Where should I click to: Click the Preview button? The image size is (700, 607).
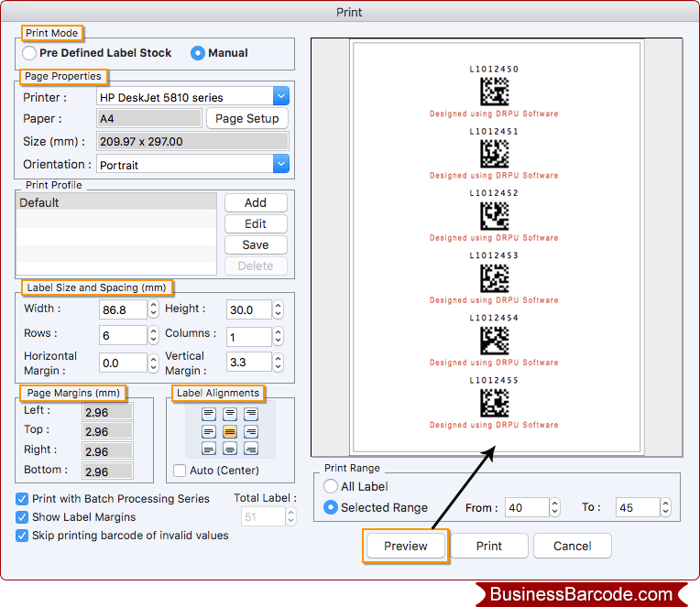(x=405, y=546)
